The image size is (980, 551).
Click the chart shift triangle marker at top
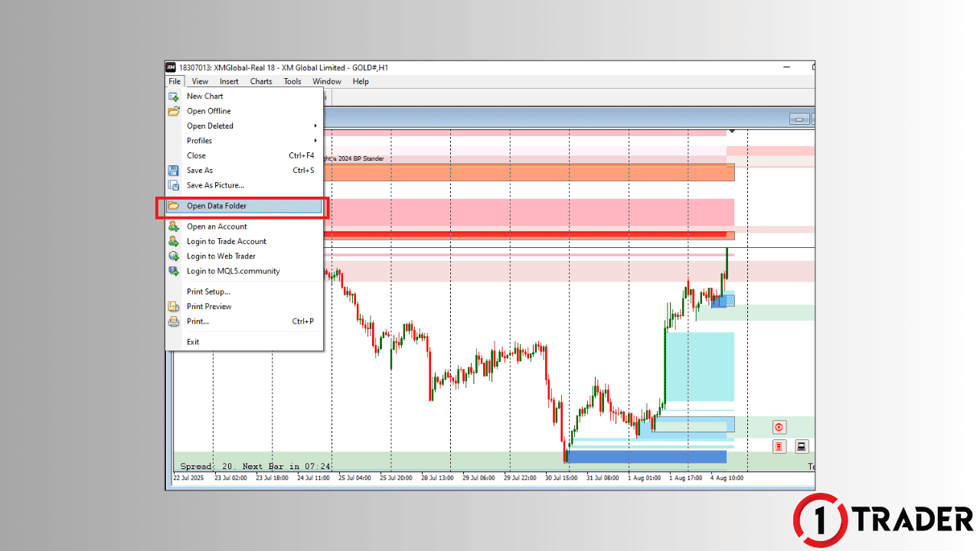[x=732, y=132]
